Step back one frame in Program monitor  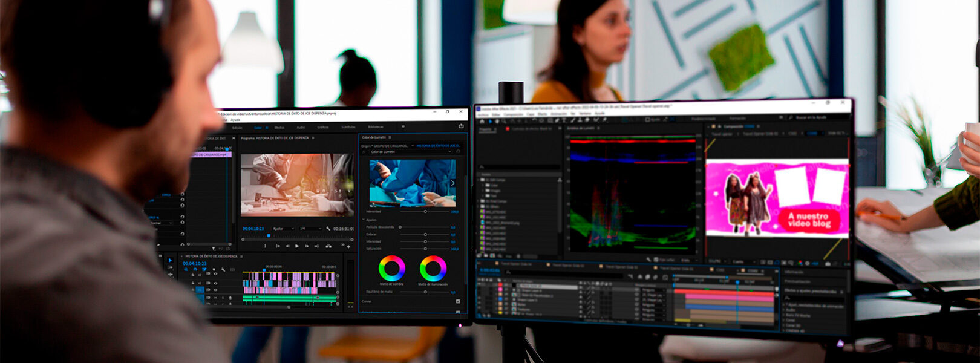click(x=287, y=246)
